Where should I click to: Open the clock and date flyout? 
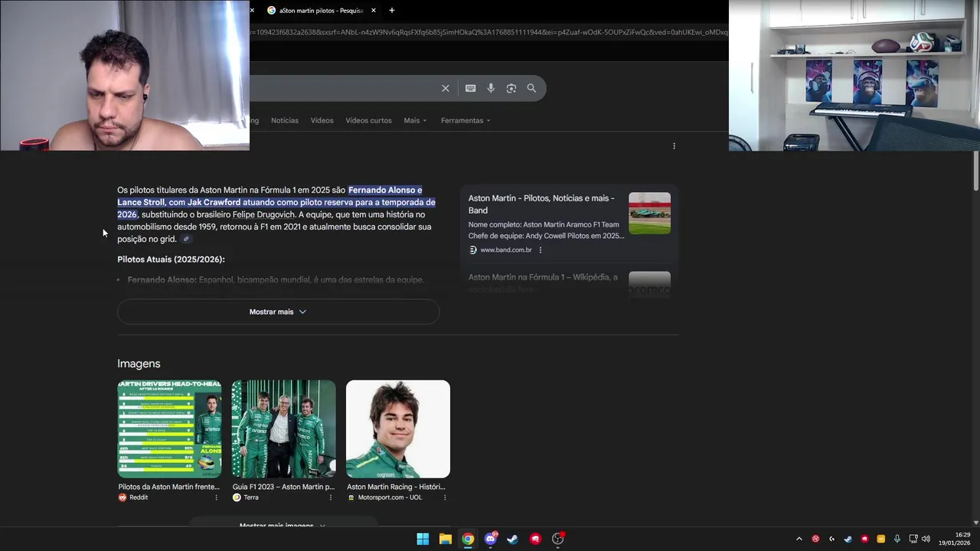[x=955, y=539]
